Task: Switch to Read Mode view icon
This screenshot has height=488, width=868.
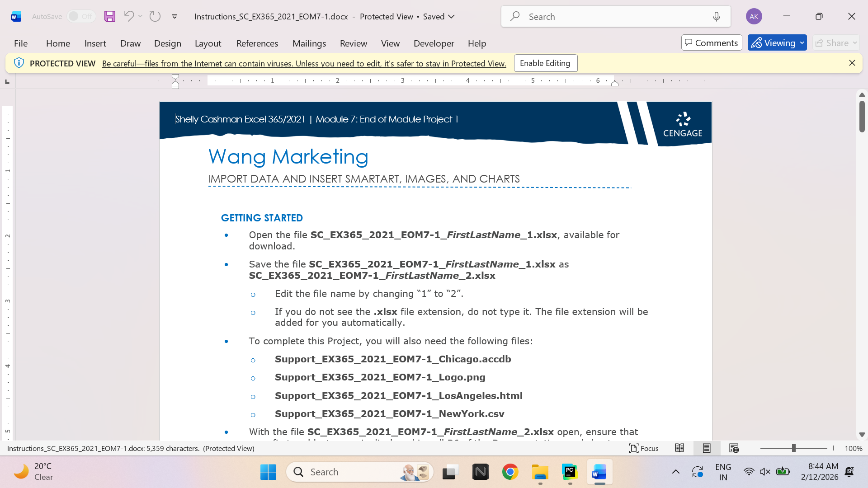Action: (x=679, y=448)
